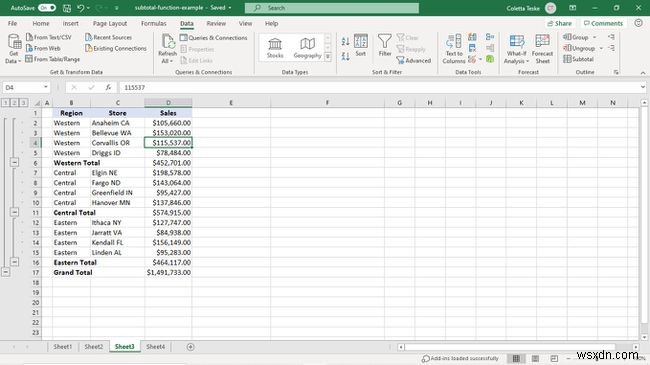Switch to the Home tab
The width and height of the screenshot is (650, 365).
pos(41,23)
